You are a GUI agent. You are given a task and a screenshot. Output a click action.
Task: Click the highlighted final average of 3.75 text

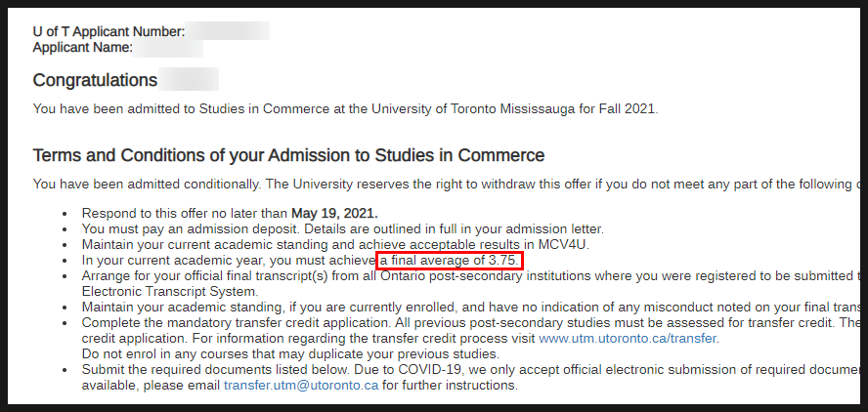[x=450, y=260]
